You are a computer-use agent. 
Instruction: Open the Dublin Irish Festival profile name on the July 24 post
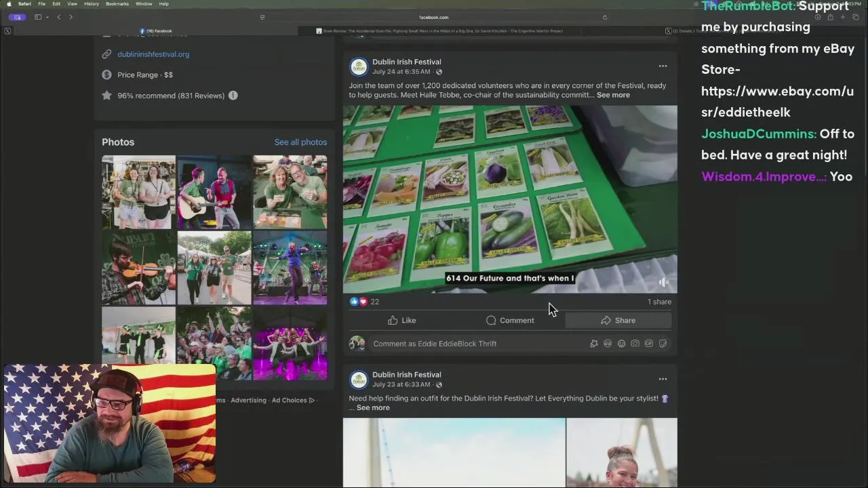point(406,62)
